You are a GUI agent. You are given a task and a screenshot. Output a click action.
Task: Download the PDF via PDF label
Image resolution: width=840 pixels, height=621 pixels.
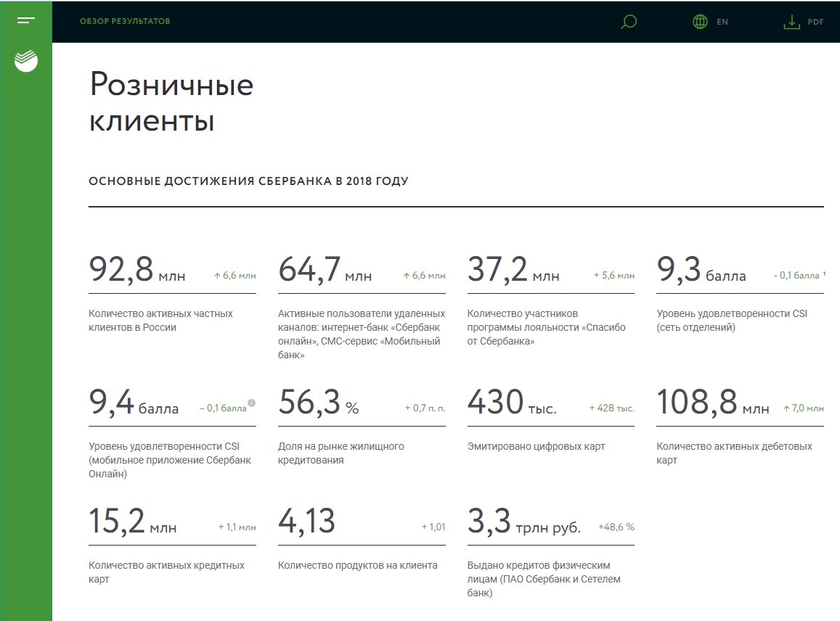tap(815, 22)
